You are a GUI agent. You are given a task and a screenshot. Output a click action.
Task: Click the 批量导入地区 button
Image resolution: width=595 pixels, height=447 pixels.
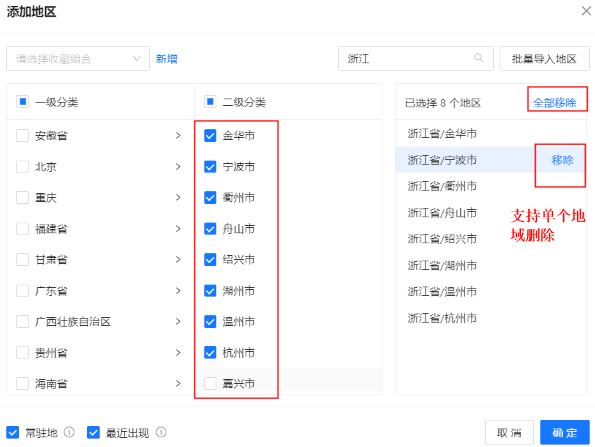click(544, 58)
